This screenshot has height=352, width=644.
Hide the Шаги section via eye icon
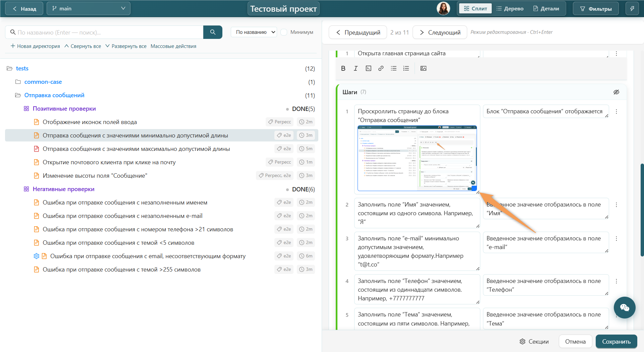coord(616,92)
